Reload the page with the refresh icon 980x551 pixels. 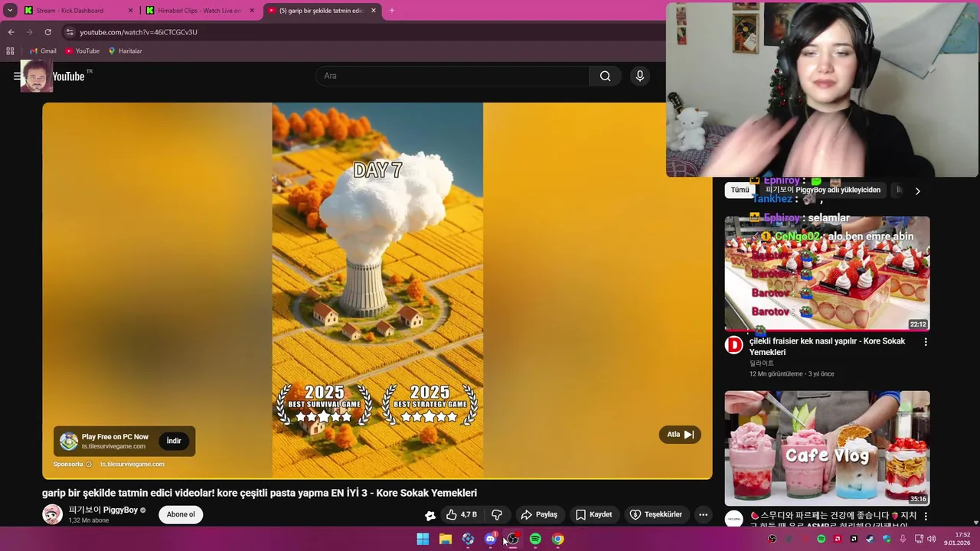click(x=47, y=32)
